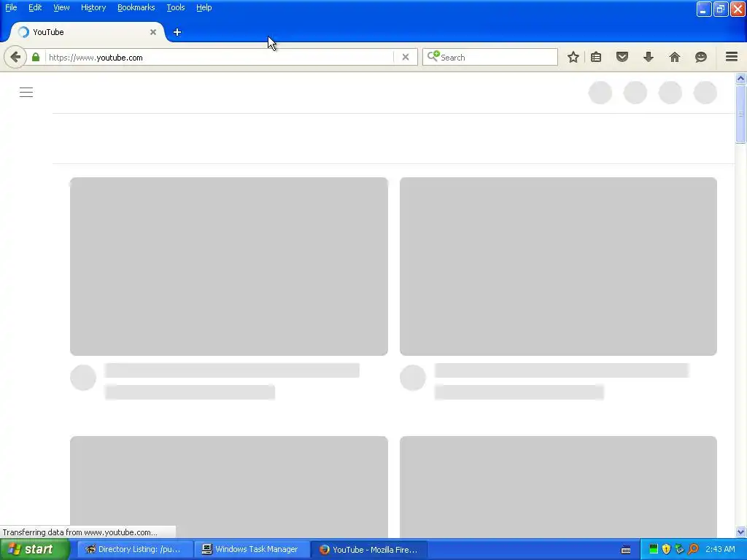Select the YouTube tab
Image resolution: width=747 pixels, height=560 pixels.
87,32
